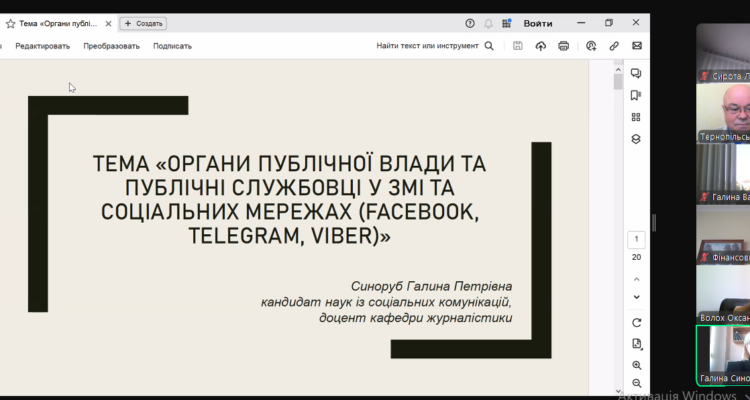Click the "Войти" sign-in button
Image resolution: width=750 pixels, height=400 pixels.
pos(538,23)
